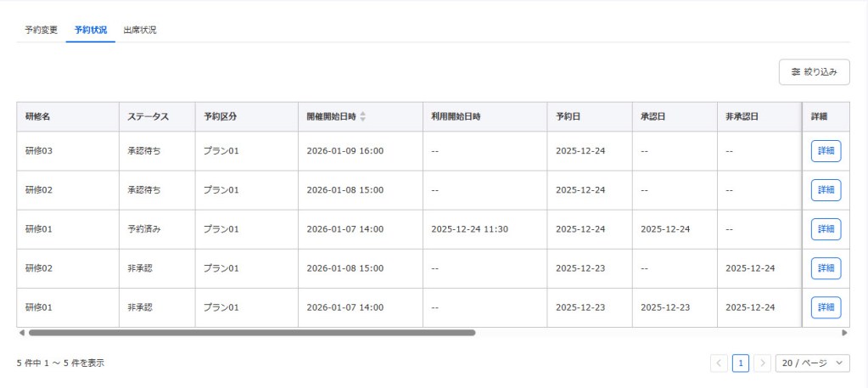Open 詳細 for the 研修03 row
This screenshot has height=388, width=868.
point(826,151)
